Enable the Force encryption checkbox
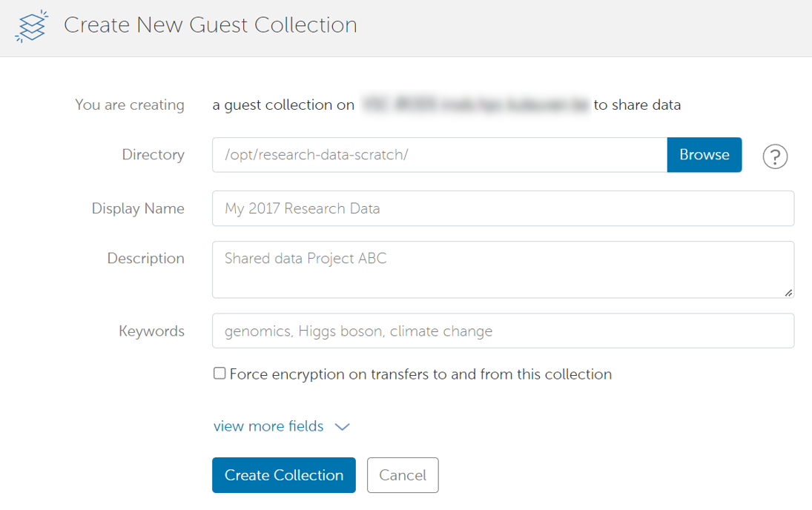Screen dimensions: 812x510 tap(219, 374)
